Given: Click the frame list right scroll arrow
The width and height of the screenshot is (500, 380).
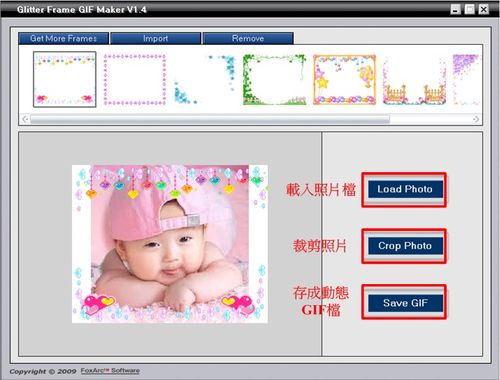Looking at the screenshot, I should (476, 119).
